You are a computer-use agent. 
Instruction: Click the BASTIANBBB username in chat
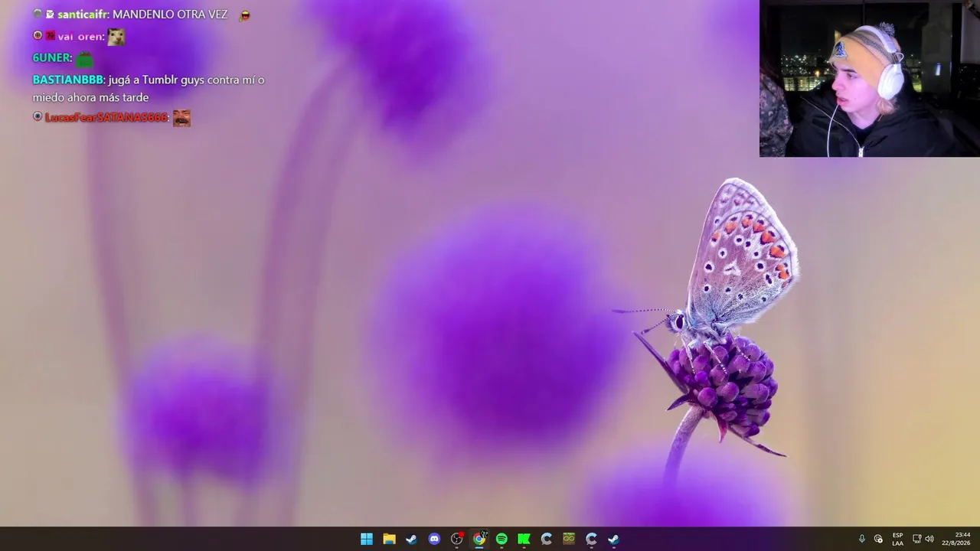(x=67, y=80)
